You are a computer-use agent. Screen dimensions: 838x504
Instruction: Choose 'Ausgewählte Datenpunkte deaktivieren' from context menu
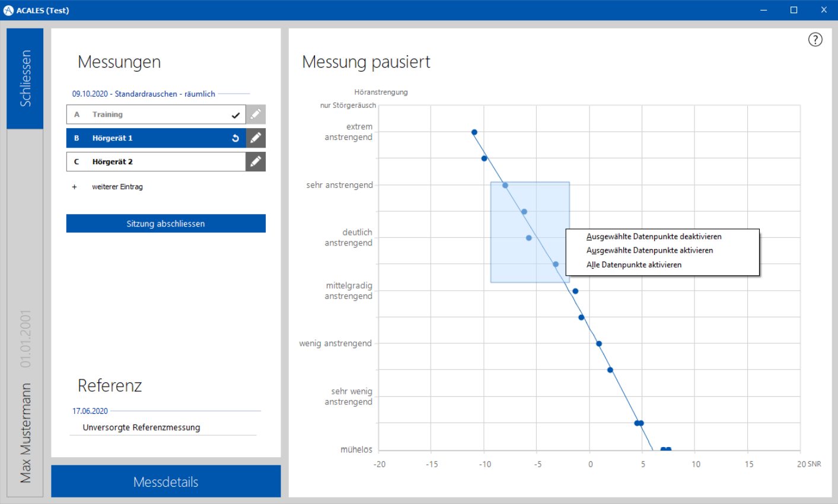tap(654, 237)
